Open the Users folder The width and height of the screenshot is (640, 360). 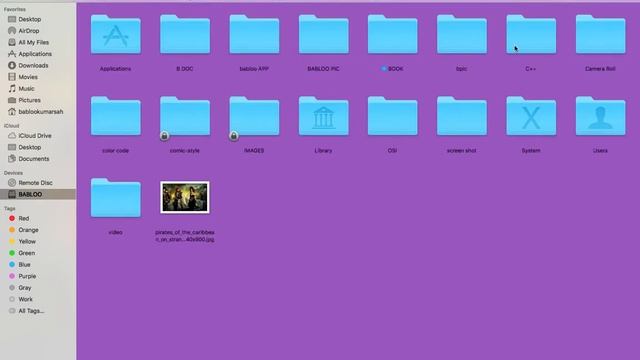[600, 116]
